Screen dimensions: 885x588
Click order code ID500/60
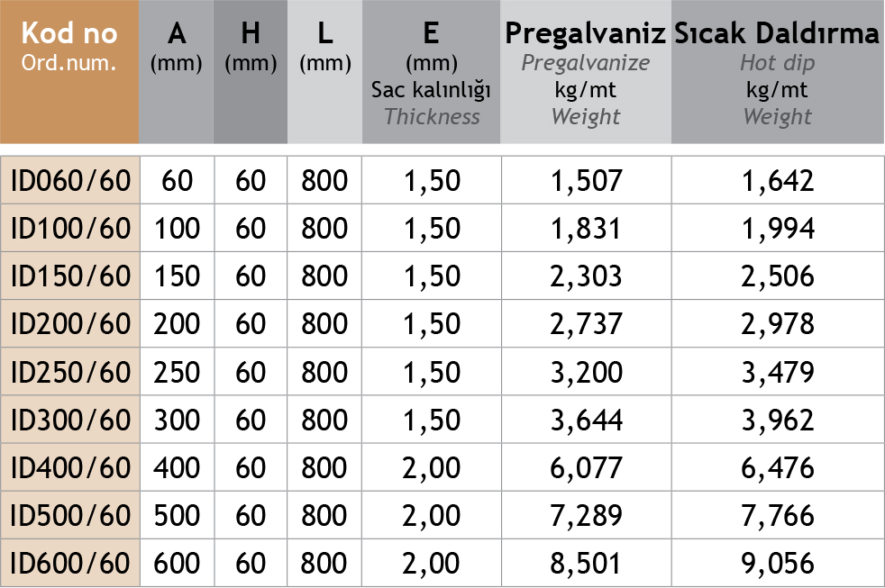pyautogui.click(x=70, y=516)
